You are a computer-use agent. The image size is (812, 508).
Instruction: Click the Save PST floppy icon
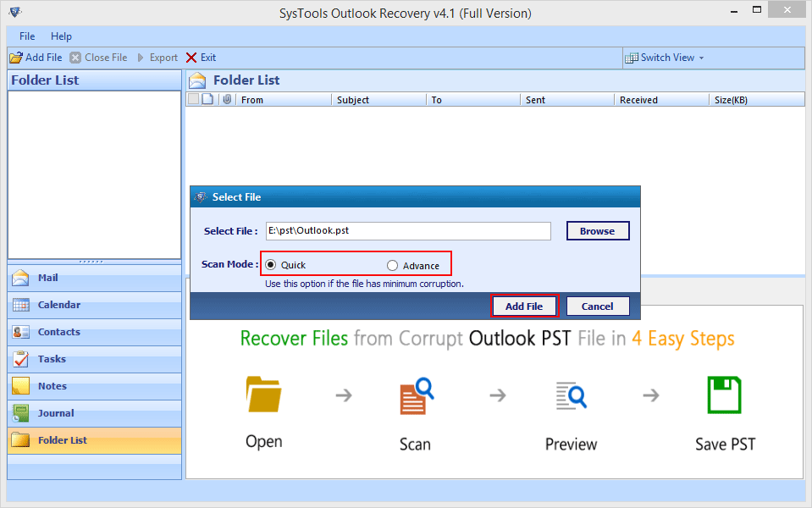click(x=725, y=395)
